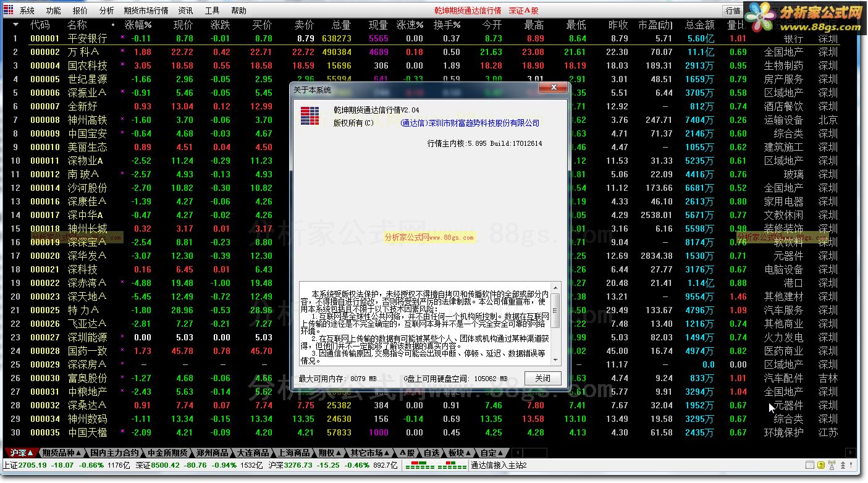Click the 通达信接入主站2 status text

[x=499, y=465]
